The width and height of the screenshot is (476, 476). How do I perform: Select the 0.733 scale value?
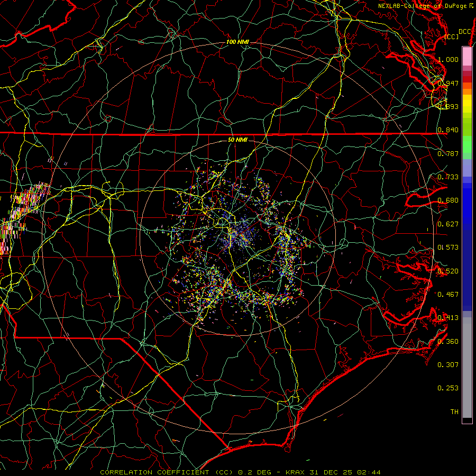[x=448, y=177]
